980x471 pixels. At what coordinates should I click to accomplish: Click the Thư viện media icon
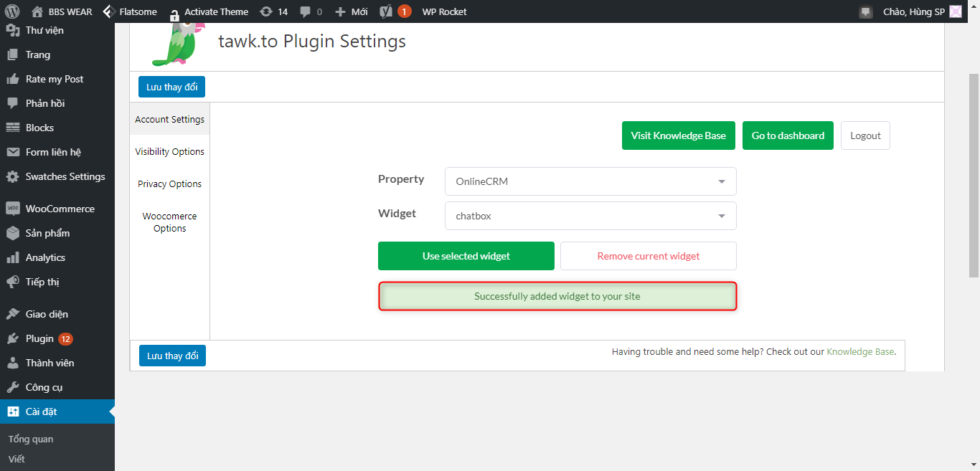(x=13, y=30)
